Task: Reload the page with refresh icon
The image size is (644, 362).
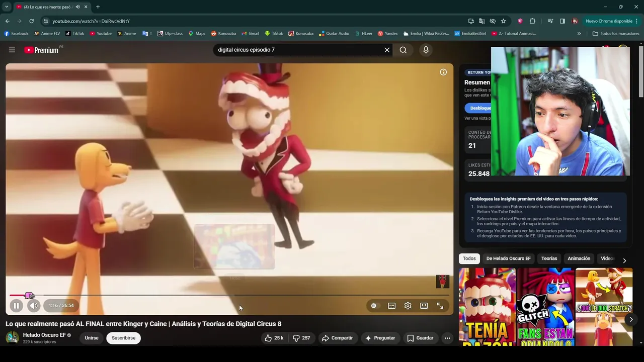Action: tap(31, 21)
